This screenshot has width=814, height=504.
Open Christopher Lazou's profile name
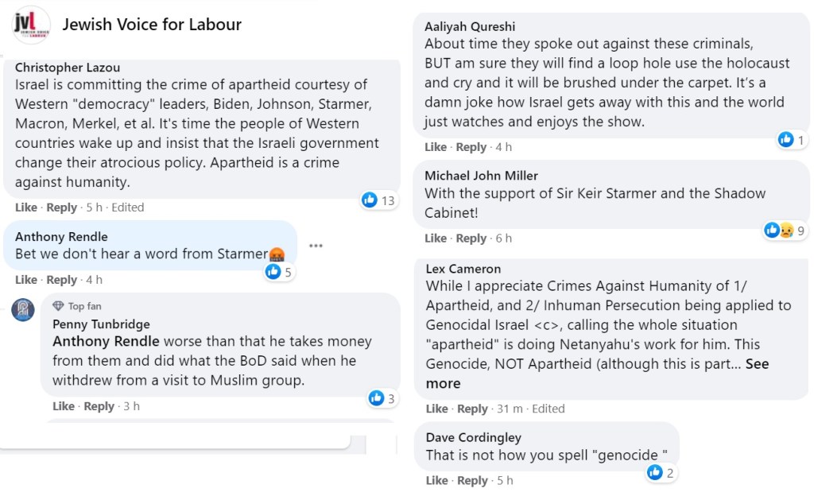coord(68,68)
